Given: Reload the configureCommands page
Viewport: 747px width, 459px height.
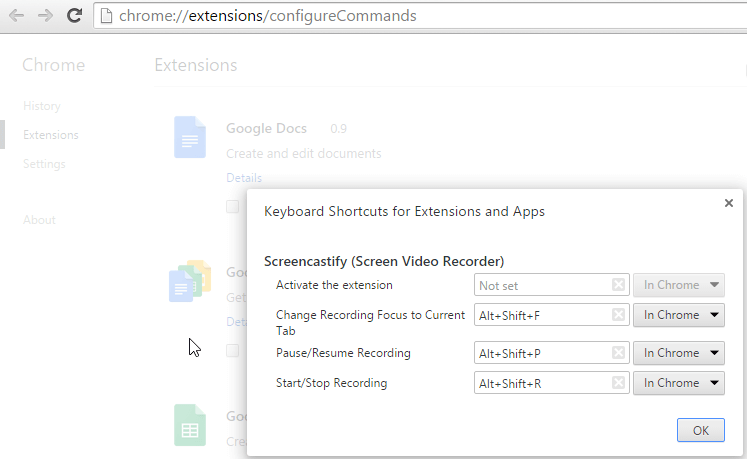Looking at the screenshot, I should tap(74, 16).
